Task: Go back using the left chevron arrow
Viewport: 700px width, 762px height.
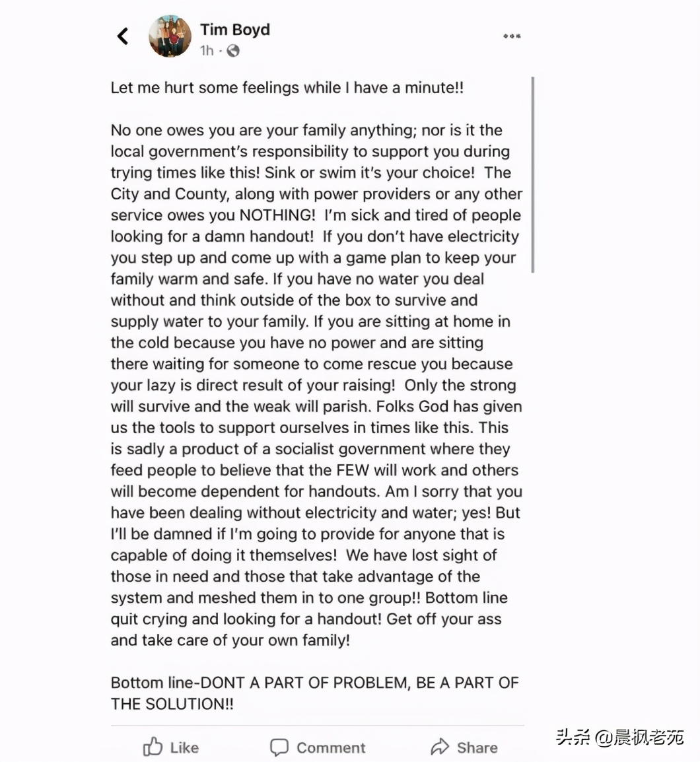Action: (123, 36)
